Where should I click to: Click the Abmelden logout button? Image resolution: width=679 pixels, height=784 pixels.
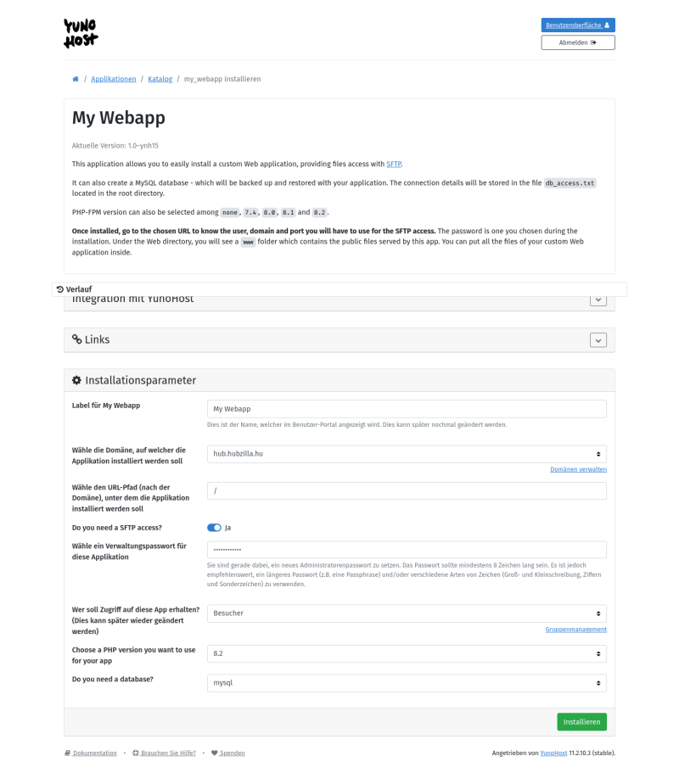point(578,42)
